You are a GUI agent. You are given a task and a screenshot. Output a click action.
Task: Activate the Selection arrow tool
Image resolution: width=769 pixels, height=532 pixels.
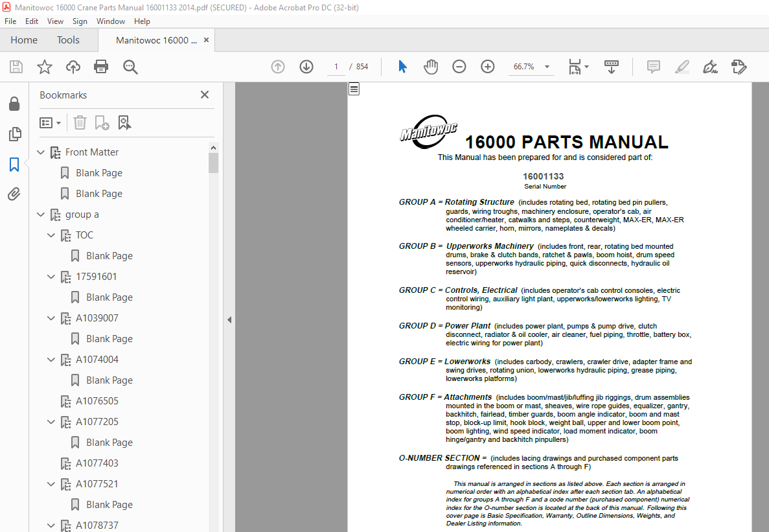pos(403,67)
